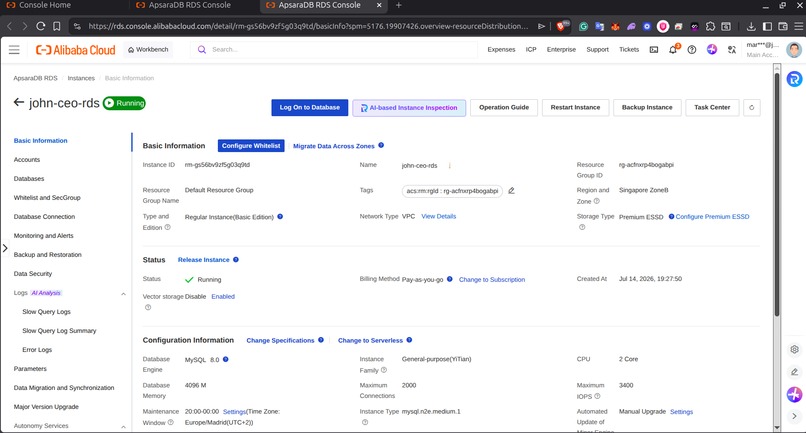Screen dimensions: 806x433
Task: Open Operation Guide
Action: click(504, 107)
